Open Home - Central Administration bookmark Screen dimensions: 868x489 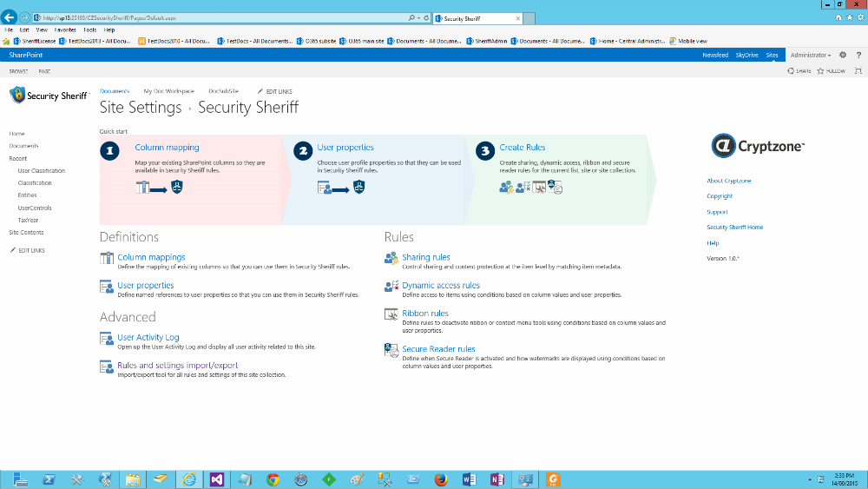(628, 41)
